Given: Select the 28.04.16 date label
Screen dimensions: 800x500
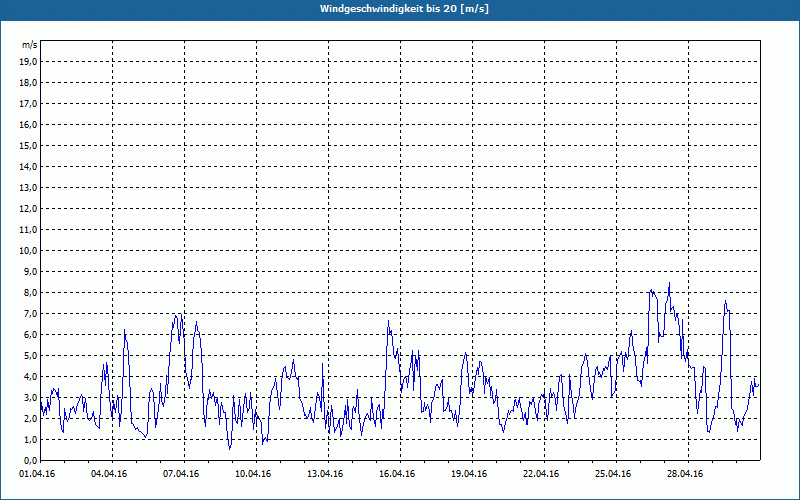Looking at the screenshot, I should coord(685,474).
